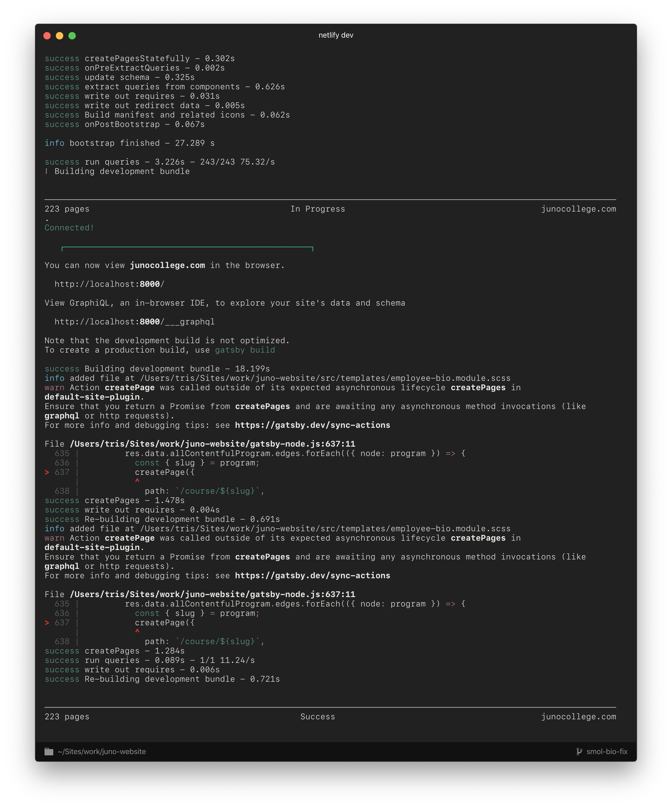Click first 'info added file at' employee-bio.module.scss line
This screenshot has width=672, height=808.
pos(277,378)
